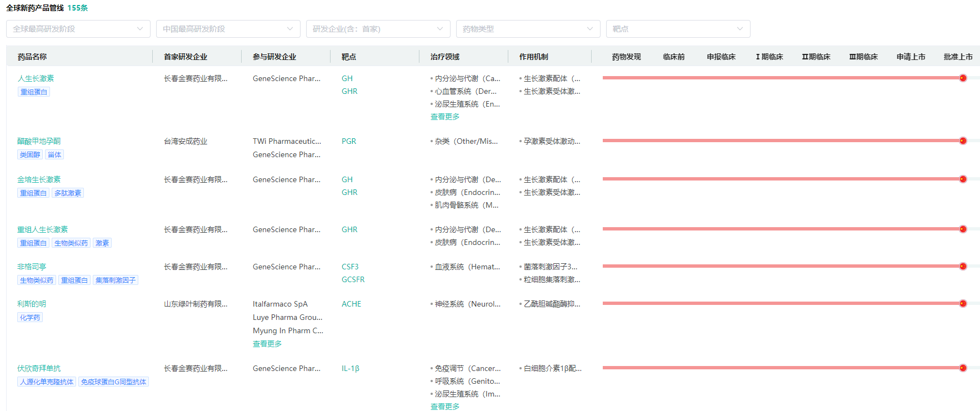Click 查看更多 under 利斯的明 participating companies

pos(267,344)
